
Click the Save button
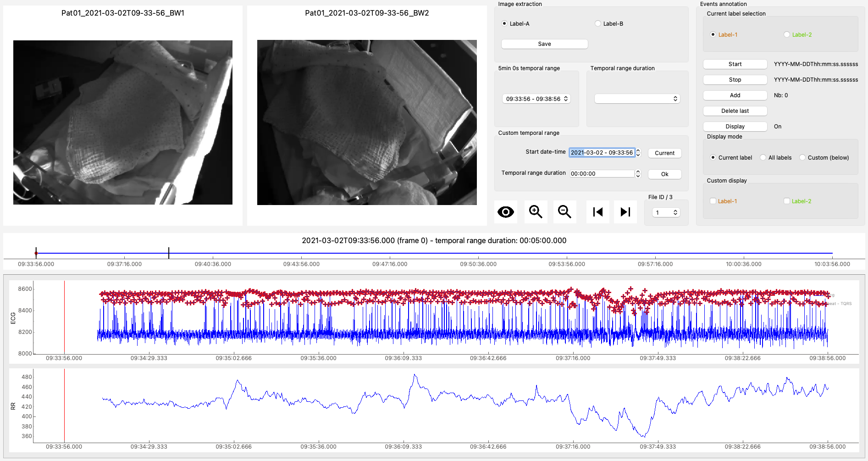545,44
